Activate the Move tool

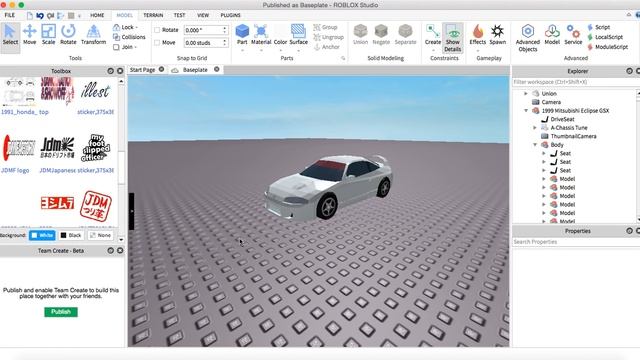coord(29,35)
